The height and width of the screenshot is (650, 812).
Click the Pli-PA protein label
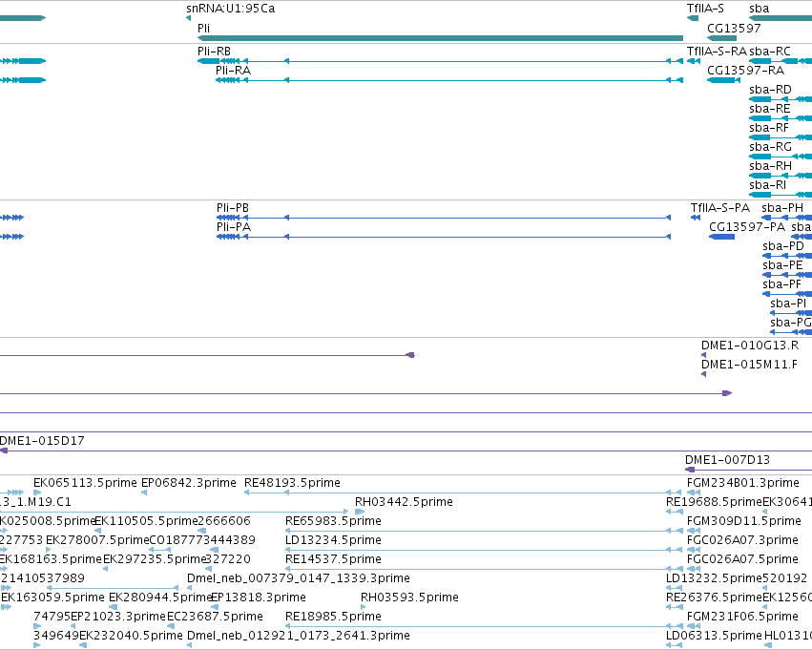click(x=234, y=227)
